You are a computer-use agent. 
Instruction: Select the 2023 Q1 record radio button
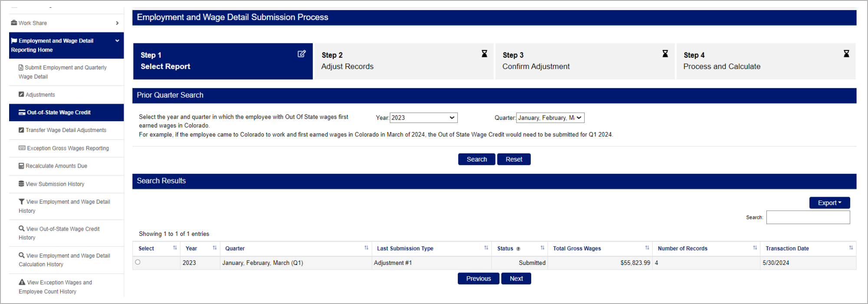click(x=138, y=262)
